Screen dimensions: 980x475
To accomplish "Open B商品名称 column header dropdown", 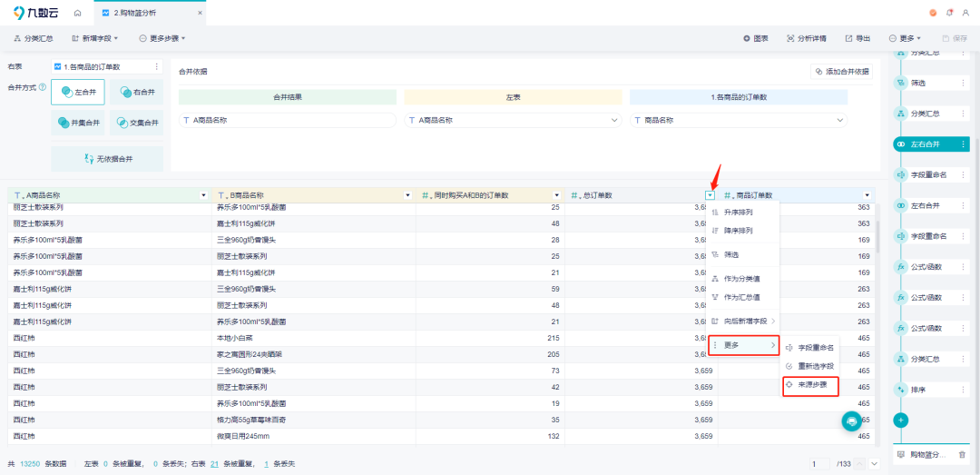I will tap(408, 195).
